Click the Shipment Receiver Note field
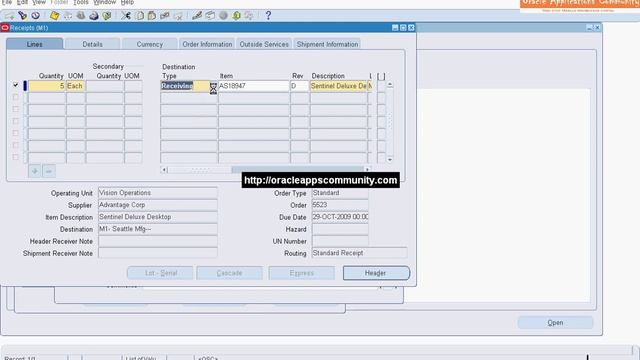Viewport: 640px width, 360px height. pos(158,253)
